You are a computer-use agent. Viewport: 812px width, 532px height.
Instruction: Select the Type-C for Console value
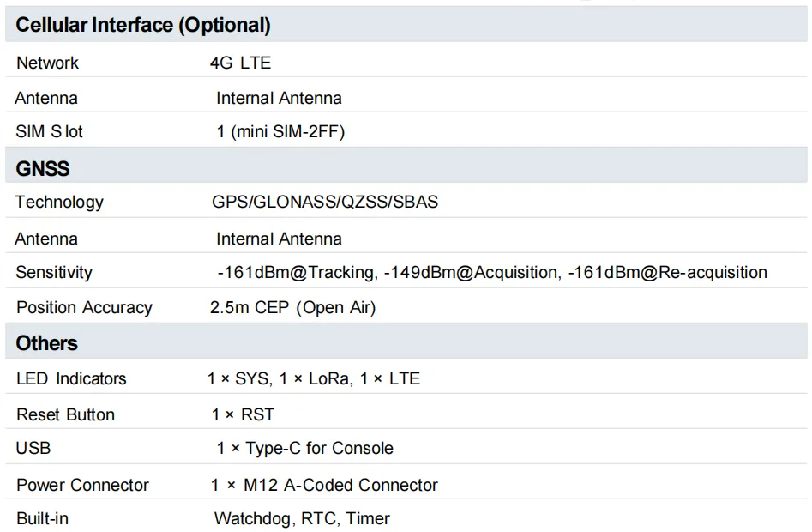click(x=319, y=448)
